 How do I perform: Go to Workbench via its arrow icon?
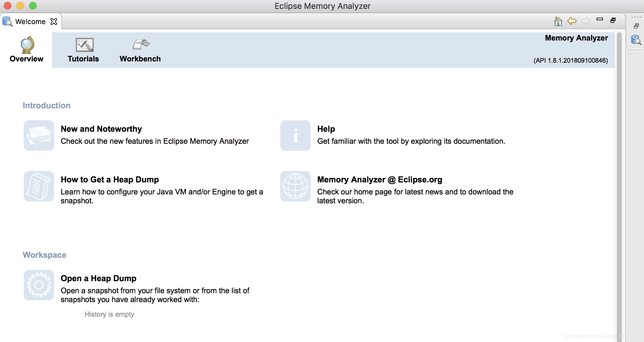(141, 44)
